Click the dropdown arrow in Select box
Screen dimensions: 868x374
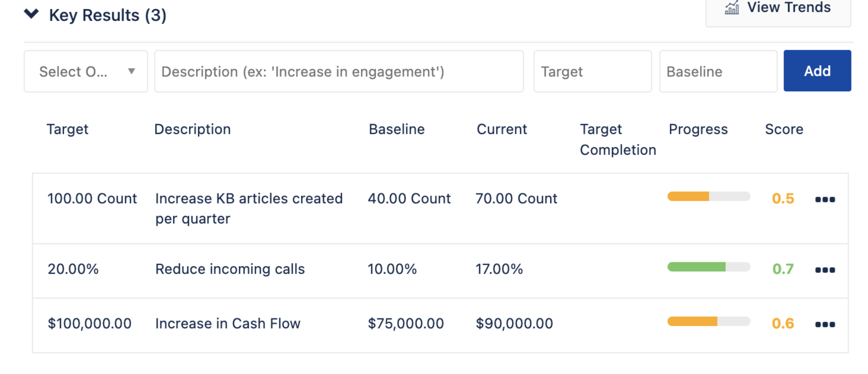pos(131,71)
